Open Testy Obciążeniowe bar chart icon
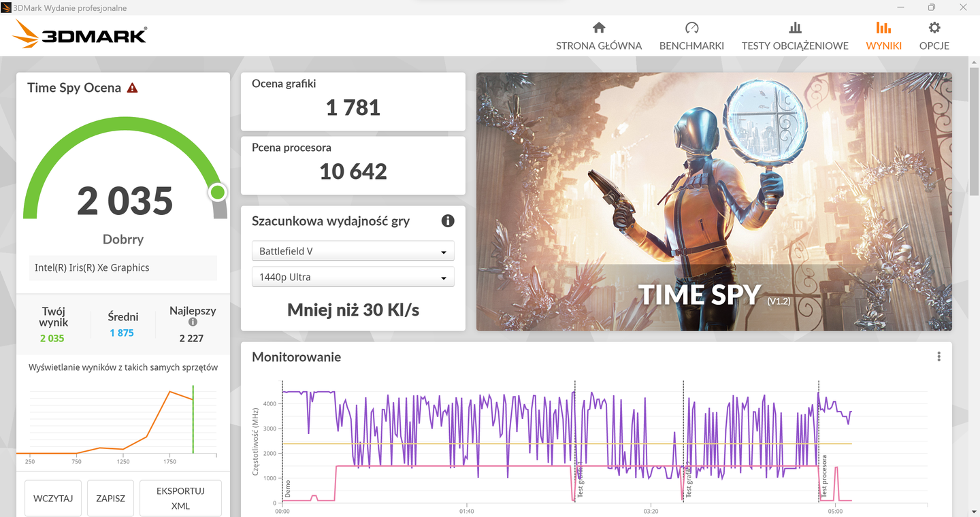The height and width of the screenshot is (517, 980). tap(795, 28)
